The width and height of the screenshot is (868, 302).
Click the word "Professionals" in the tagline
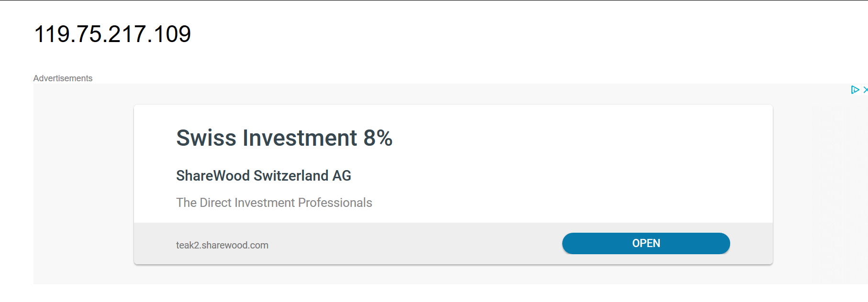pos(335,203)
